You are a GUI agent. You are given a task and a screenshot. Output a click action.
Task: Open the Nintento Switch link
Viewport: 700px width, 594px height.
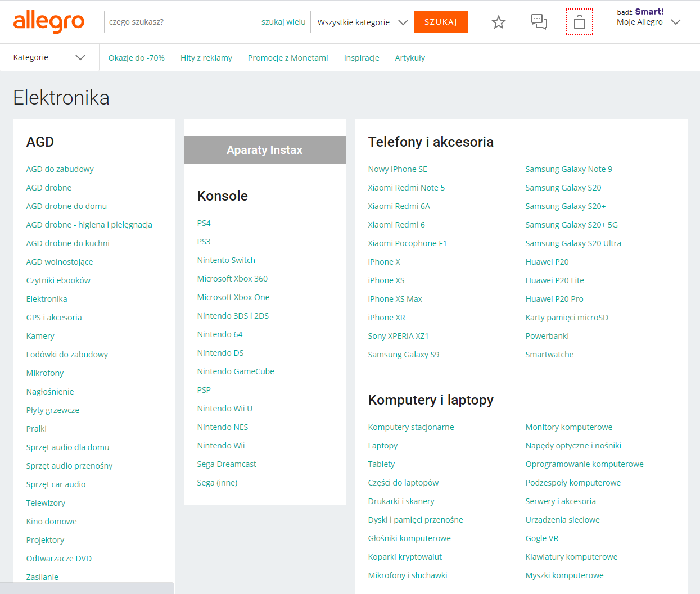(x=226, y=260)
